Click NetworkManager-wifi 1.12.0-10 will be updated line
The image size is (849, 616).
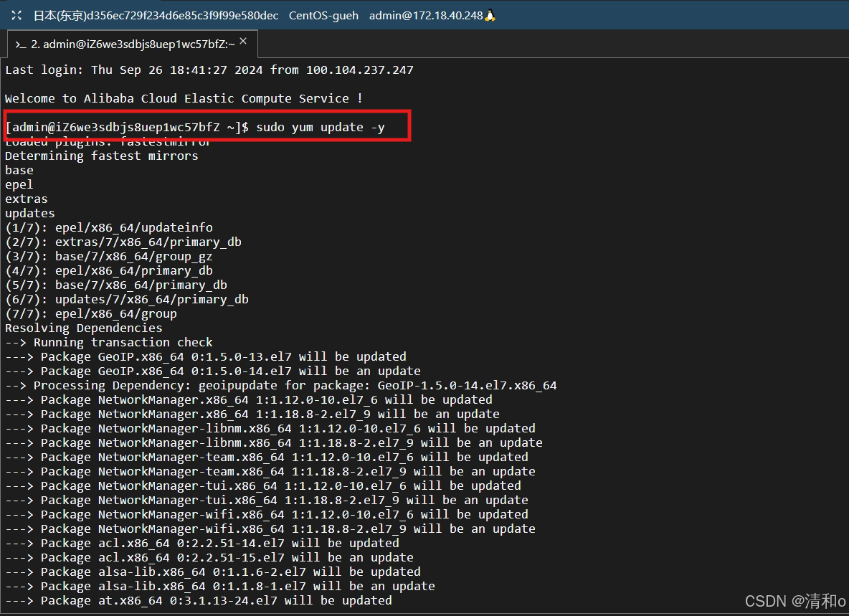click(x=267, y=514)
